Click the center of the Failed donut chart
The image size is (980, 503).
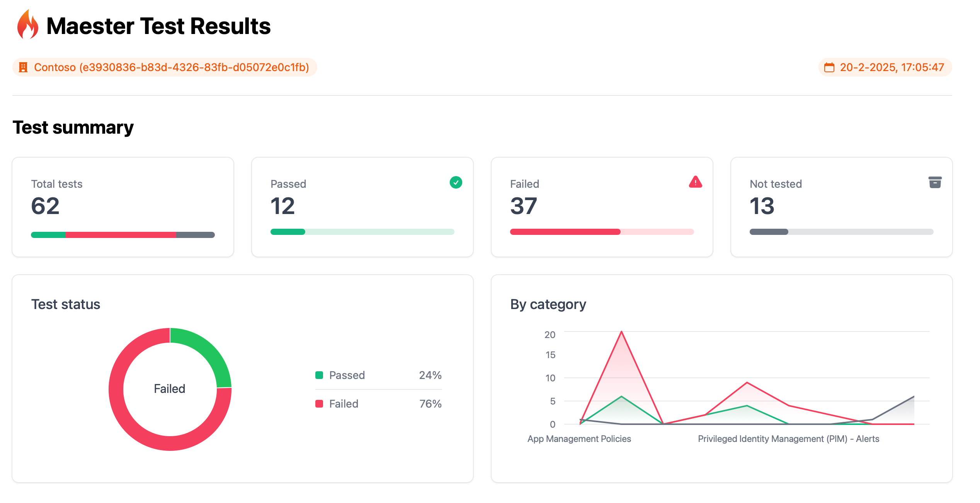pyautogui.click(x=170, y=389)
